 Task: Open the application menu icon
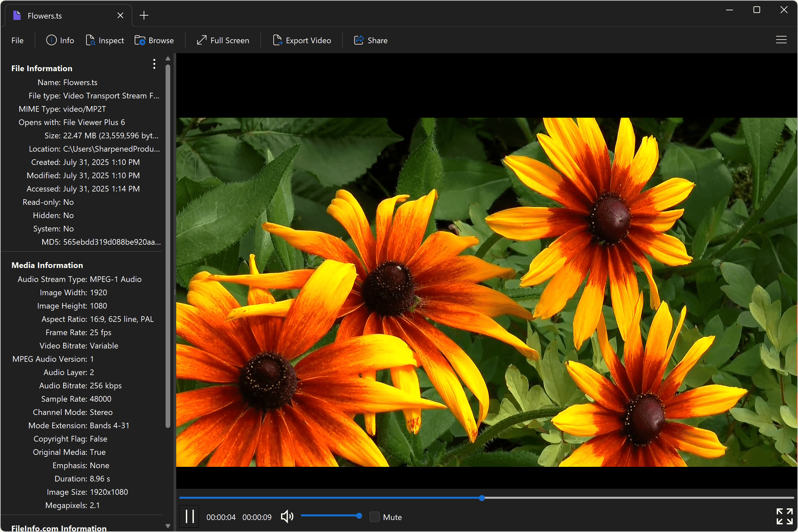tap(781, 40)
